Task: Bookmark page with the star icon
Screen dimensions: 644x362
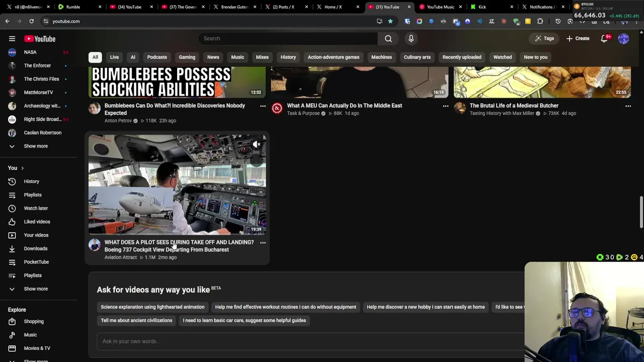Action: [x=390, y=21]
